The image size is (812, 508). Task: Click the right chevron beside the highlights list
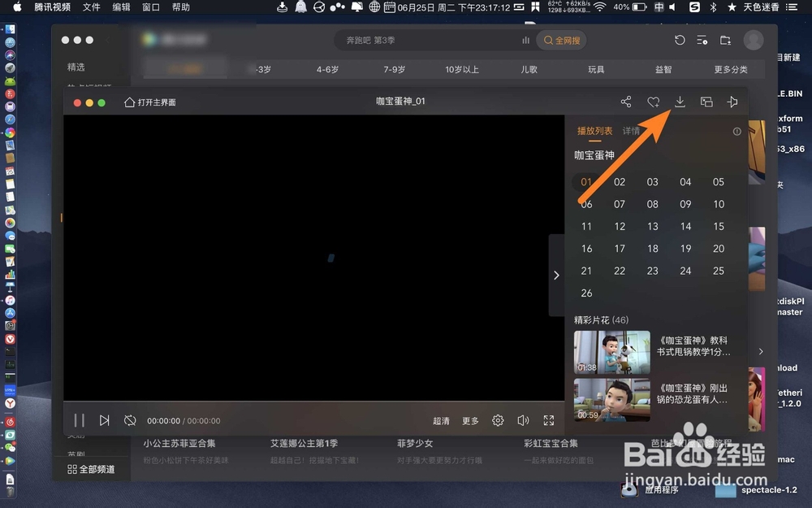point(761,351)
